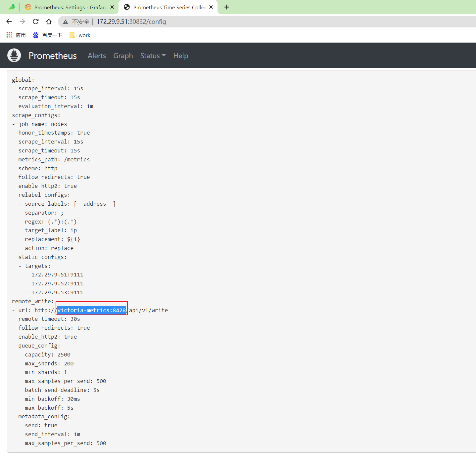Click the Prometheus flame logo
The width and height of the screenshot is (476, 456).
click(x=14, y=55)
